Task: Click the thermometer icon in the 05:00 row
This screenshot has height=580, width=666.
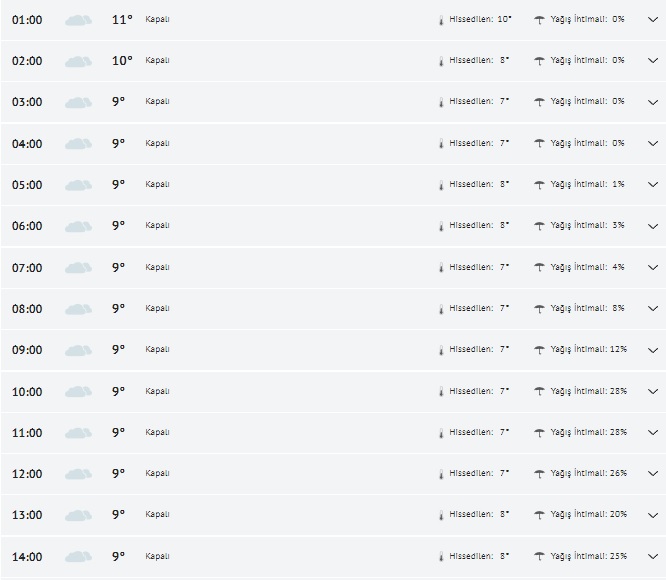Action: (x=440, y=185)
